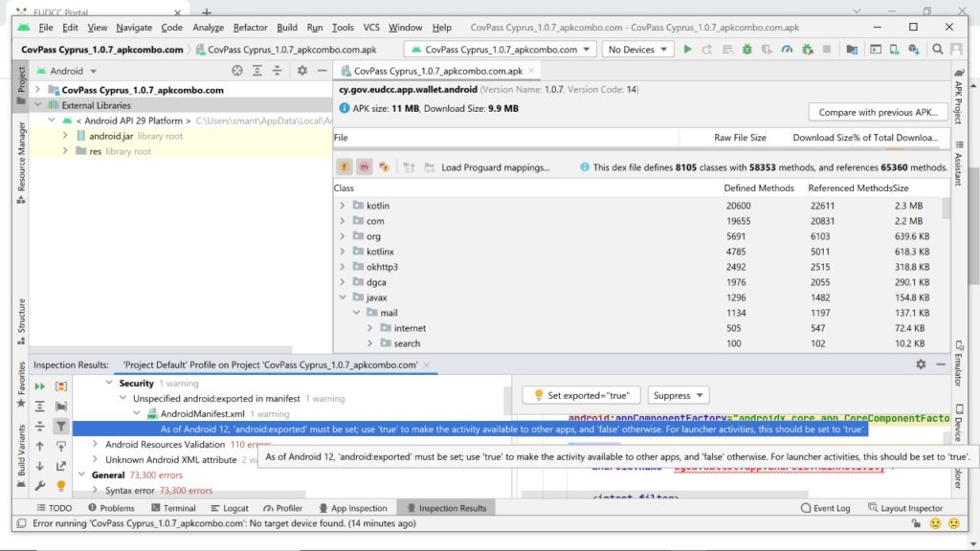Toggle show fields (f) in dex viewer
Image resolution: width=980 pixels, height=551 pixels.
point(345,167)
